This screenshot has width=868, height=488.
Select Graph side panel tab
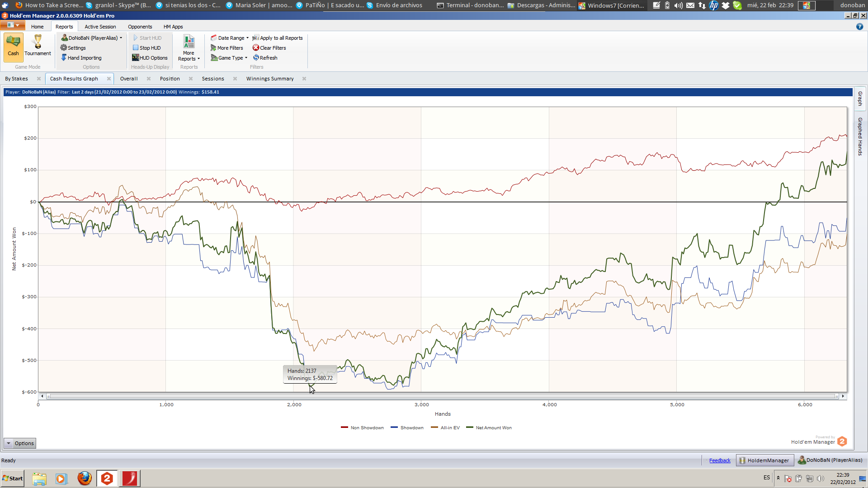click(860, 99)
